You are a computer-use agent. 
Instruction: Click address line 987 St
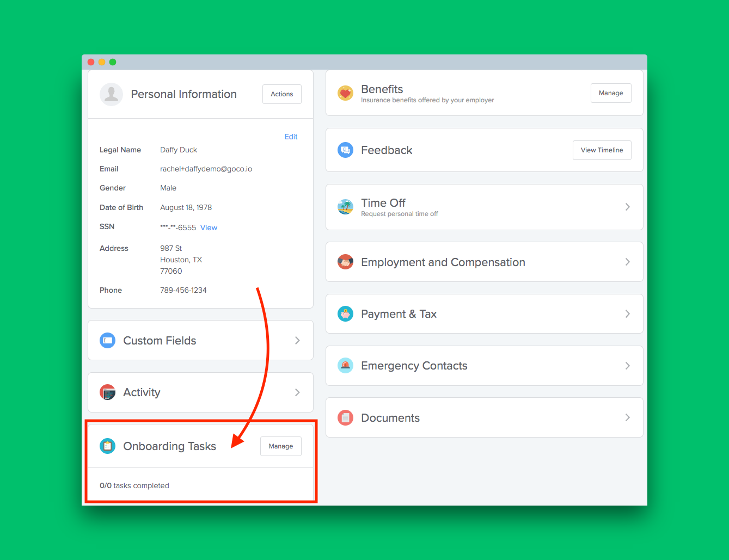pos(171,248)
